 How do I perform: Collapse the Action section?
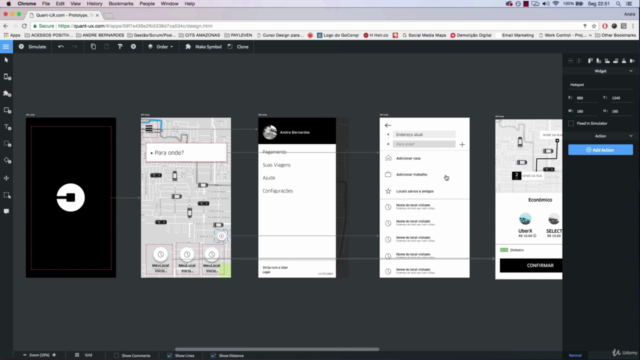[x=631, y=136]
